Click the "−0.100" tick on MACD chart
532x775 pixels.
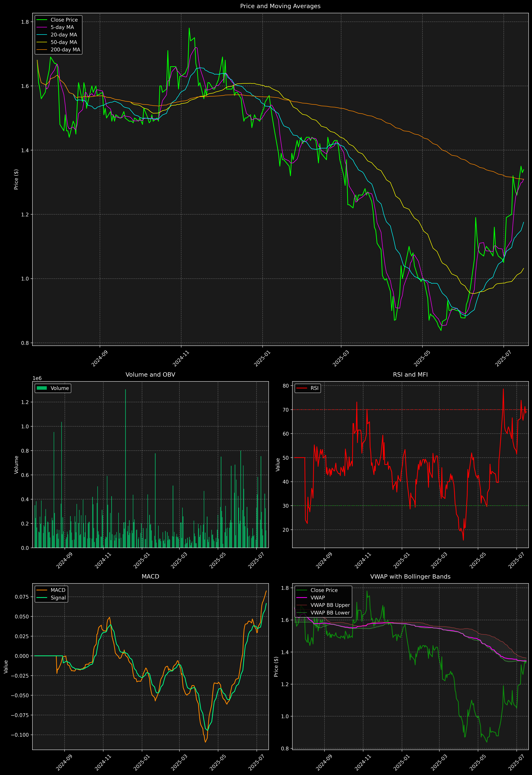pyautogui.click(x=20, y=735)
